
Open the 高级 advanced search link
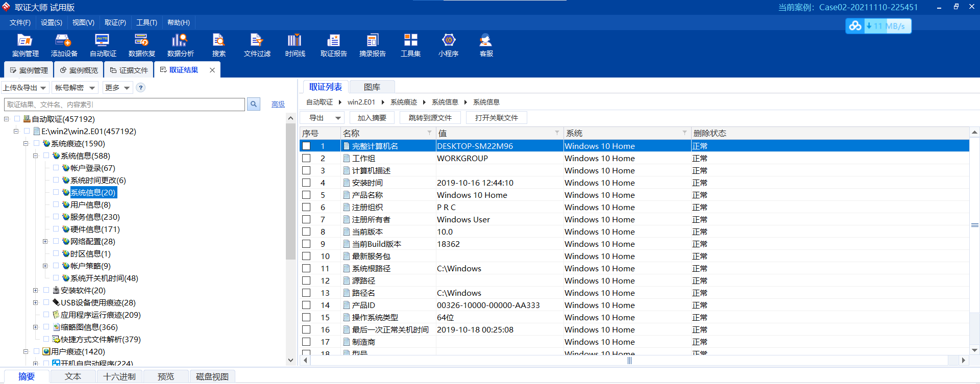pyautogui.click(x=278, y=104)
